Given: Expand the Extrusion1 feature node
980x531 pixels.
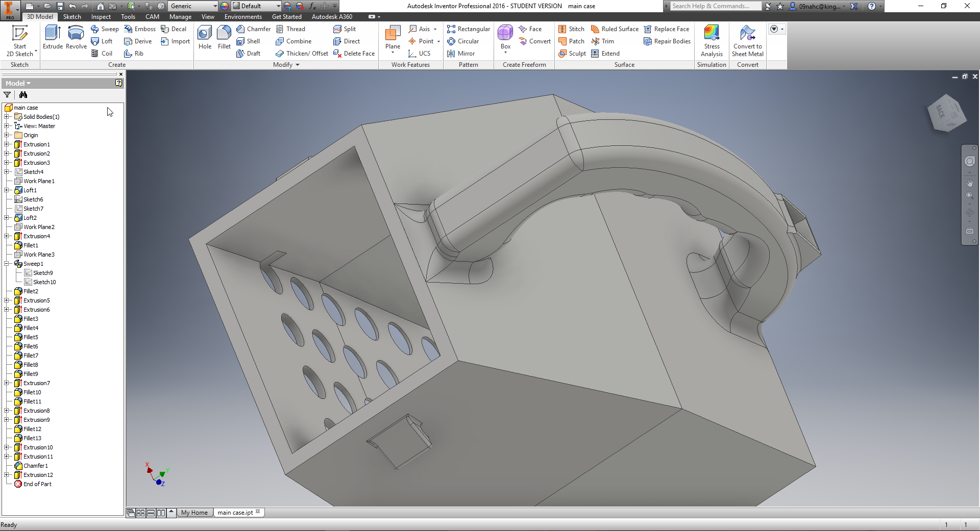Looking at the screenshot, I should [7, 144].
